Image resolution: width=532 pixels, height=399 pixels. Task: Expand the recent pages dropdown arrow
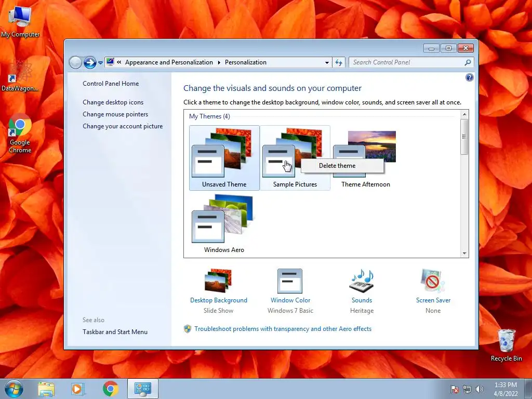pyautogui.click(x=100, y=63)
